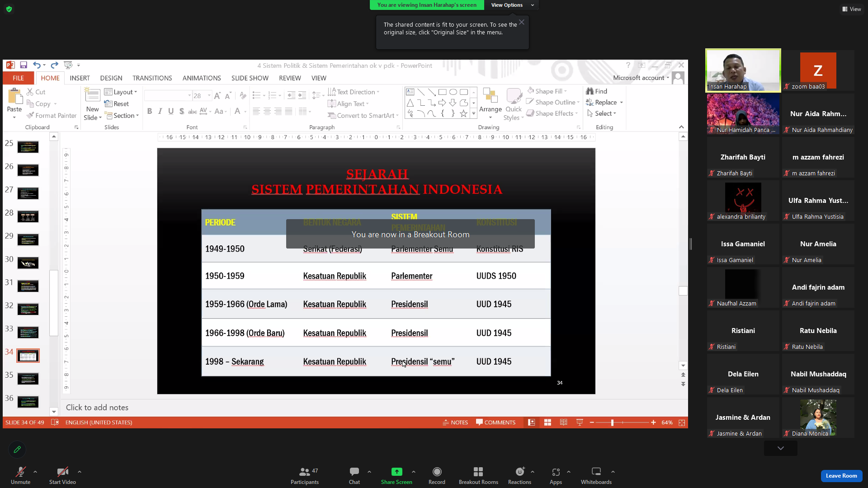The width and height of the screenshot is (868, 488).
Task: Toggle Strikethrough formatting
Action: click(193, 111)
